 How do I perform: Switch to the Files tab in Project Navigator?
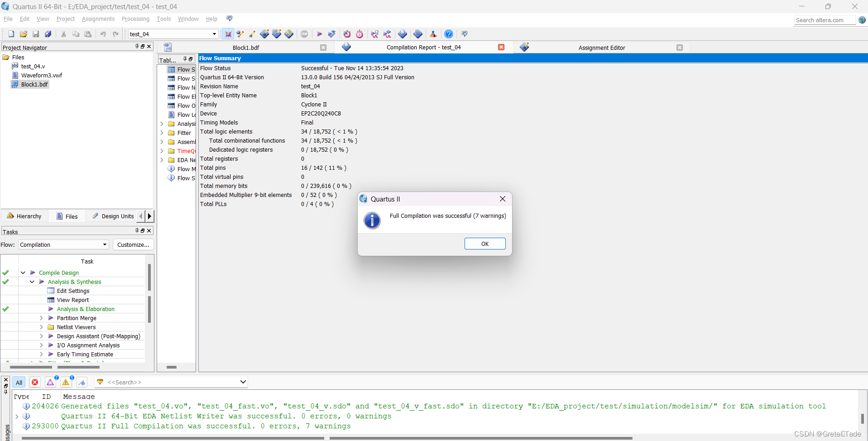67,216
